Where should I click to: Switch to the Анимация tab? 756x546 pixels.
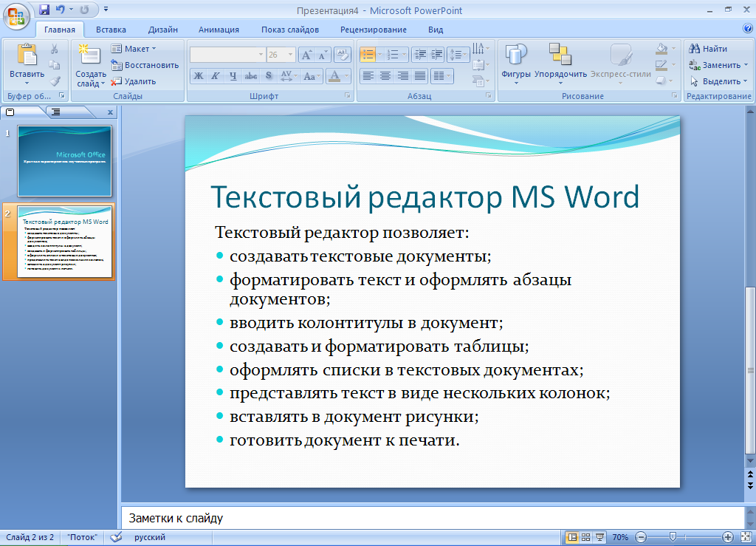coord(219,30)
